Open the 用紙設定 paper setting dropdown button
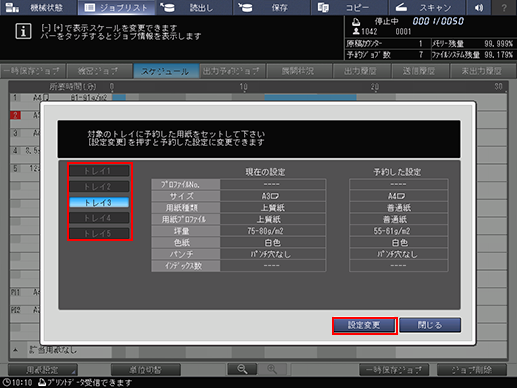This screenshot has height=388, width=517. [43, 370]
